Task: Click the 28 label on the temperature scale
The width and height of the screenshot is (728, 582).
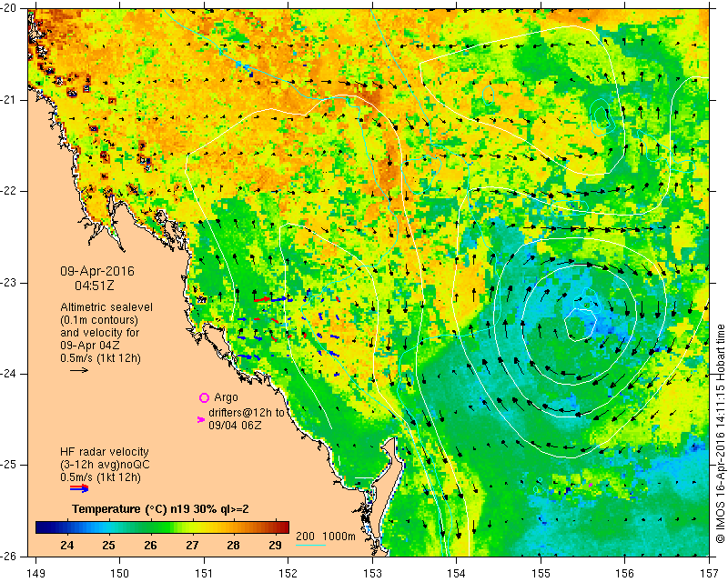Action: pyautogui.click(x=234, y=545)
